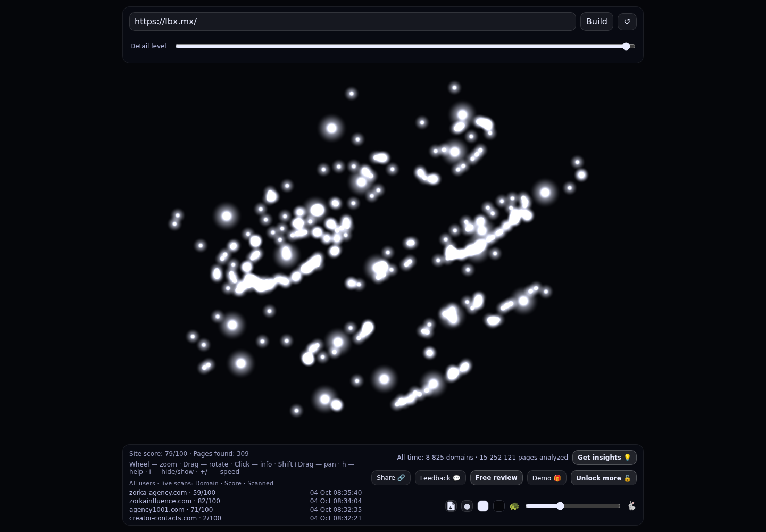766x532 pixels.
Task: Click the turtle slow-speed icon
Action: pos(514,506)
